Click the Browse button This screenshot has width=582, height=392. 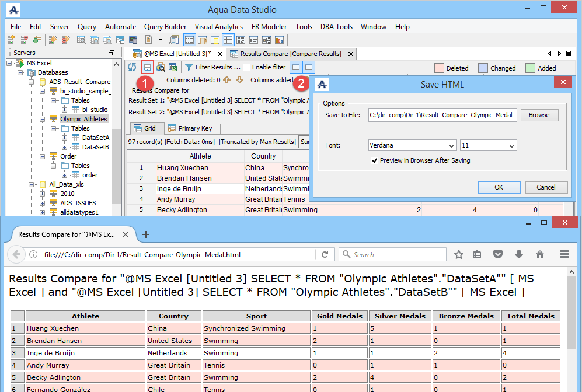click(539, 115)
